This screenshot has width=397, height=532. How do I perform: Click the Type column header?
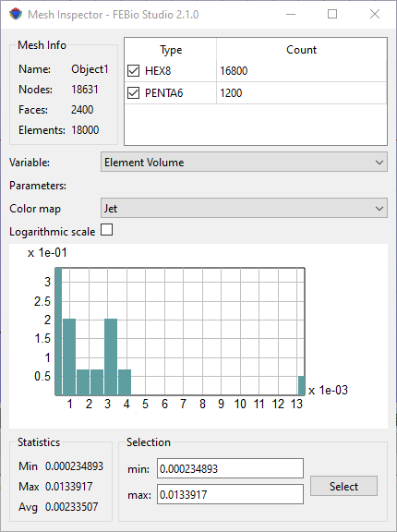click(171, 50)
